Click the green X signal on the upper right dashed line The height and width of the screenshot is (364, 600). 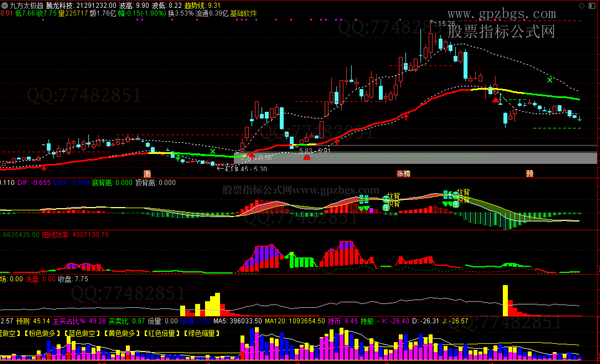tap(550, 80)
